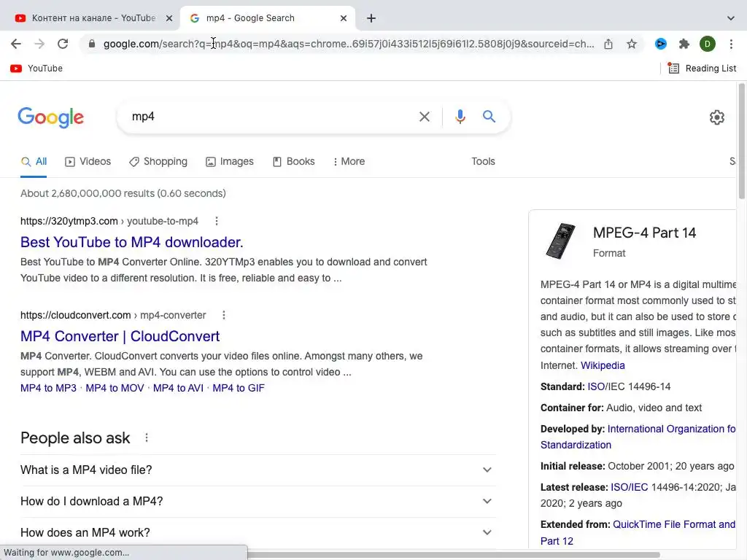Open the tab search dropdown arrow

(731, 18)
